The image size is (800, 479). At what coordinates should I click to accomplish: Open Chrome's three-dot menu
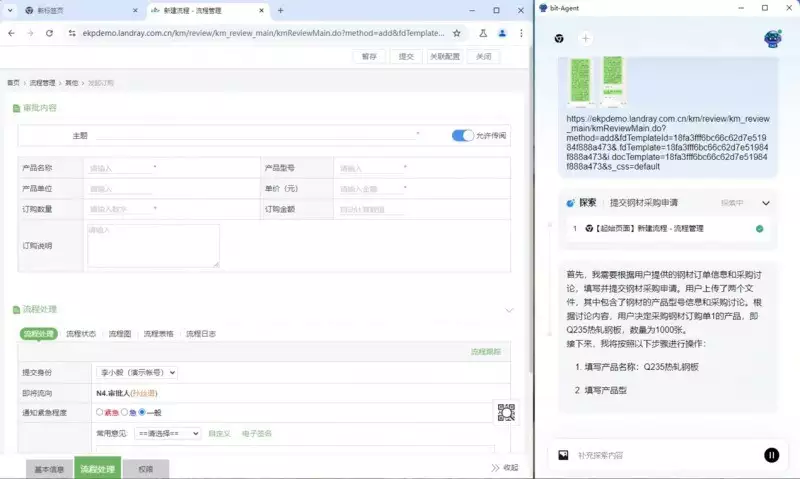tap(521, 33)
